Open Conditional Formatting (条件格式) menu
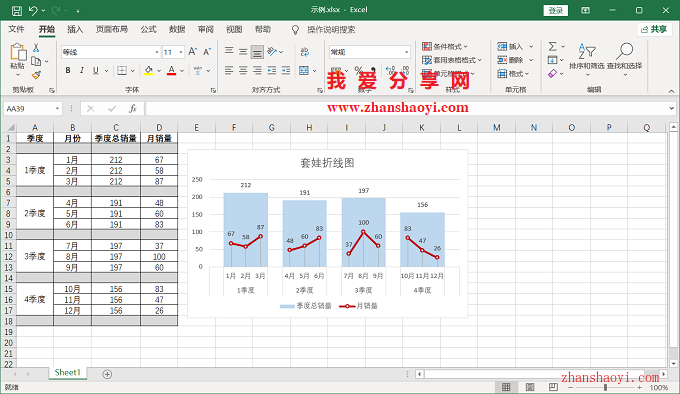Viewport: 680px width, 394px height. 445,46
